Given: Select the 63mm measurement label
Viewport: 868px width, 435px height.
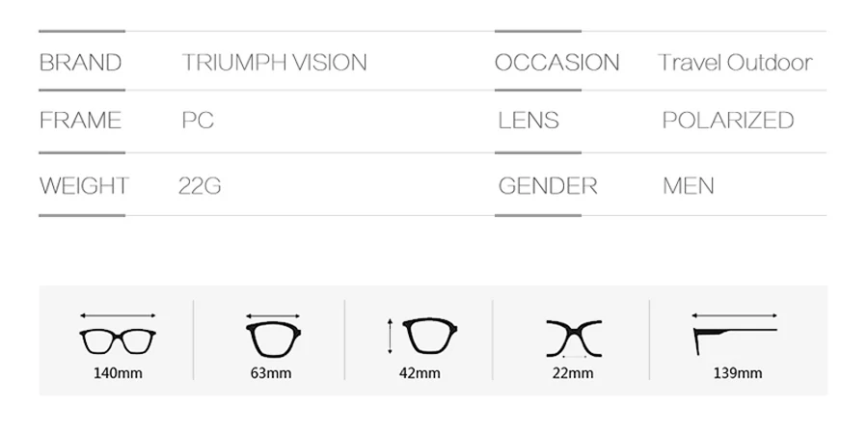Looking at the screenshot, I should click(x=271, y=373).
